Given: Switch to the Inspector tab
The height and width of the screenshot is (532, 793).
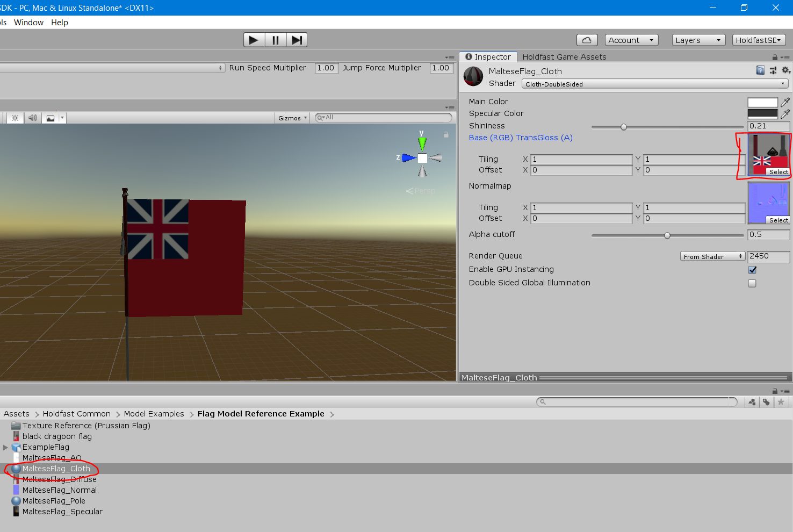Looking at the screenshot, I should [488, 57].
